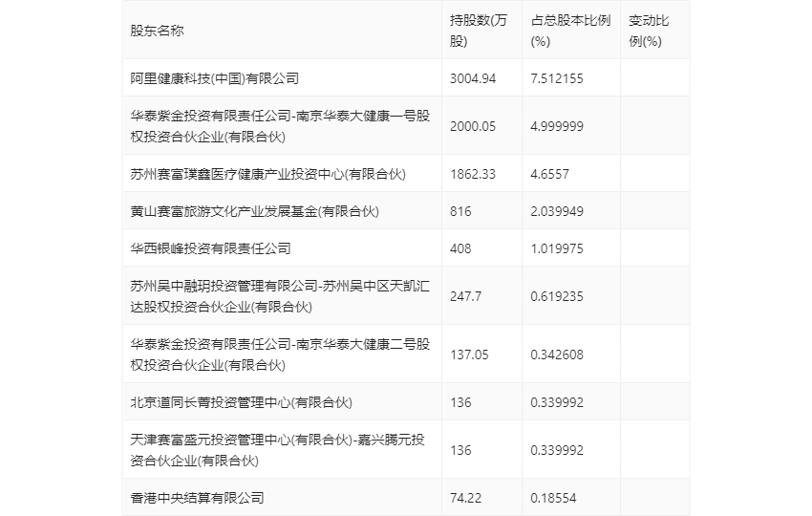Click 0.339992 in the 北京道同长菁 row

pos(557,402)
